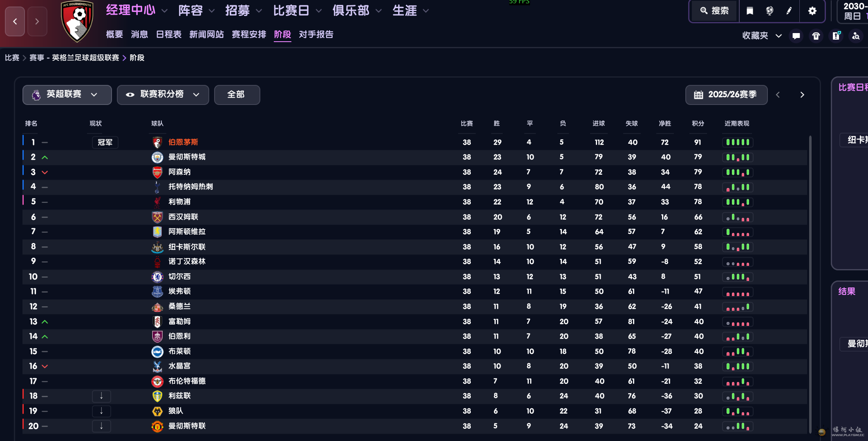Switch to the 对手报告 tab

click(316, 34)
